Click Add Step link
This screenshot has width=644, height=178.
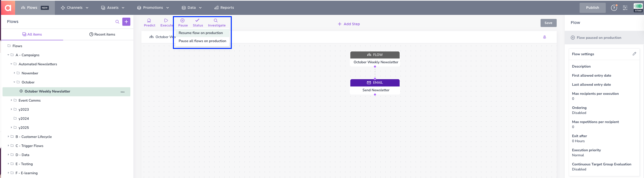click(x=349, y=24)
